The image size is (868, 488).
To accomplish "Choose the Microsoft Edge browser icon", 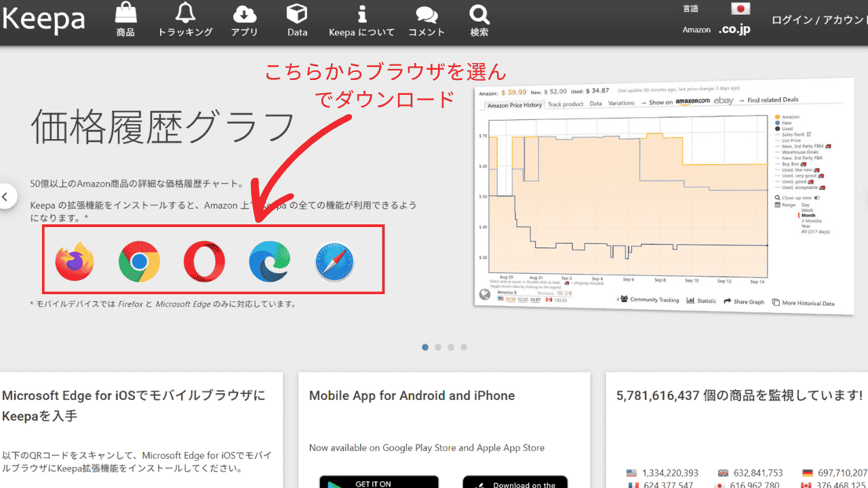I will (x=269, y=262).
